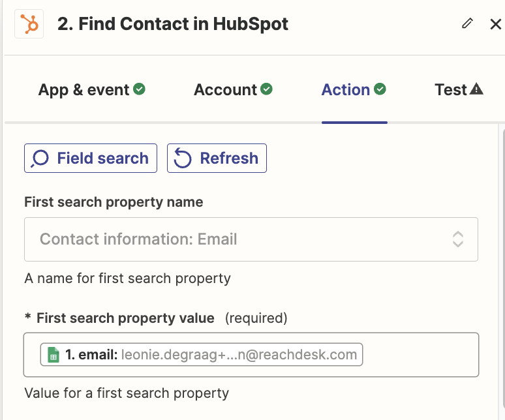Select the mapped 1. email value pill
The image size is (505, 420).
click(x=202, y=355)
